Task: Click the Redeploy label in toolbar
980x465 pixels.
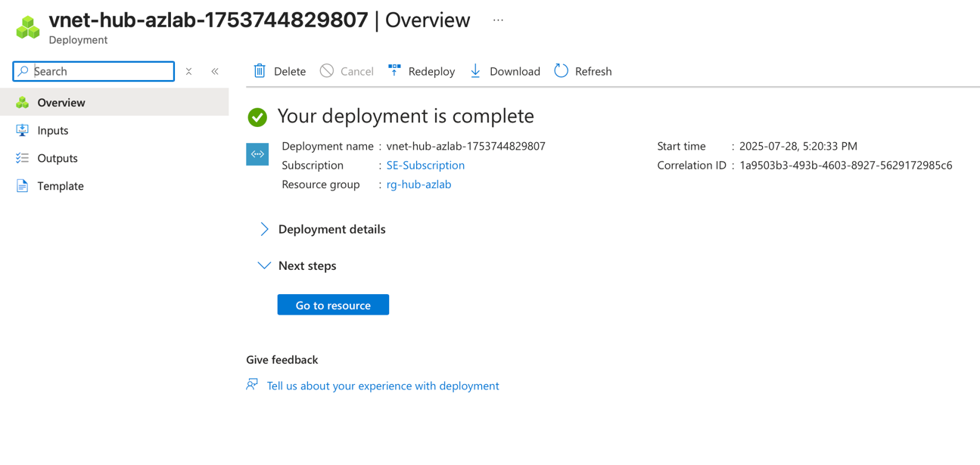Action: click(x=431, y=71)
